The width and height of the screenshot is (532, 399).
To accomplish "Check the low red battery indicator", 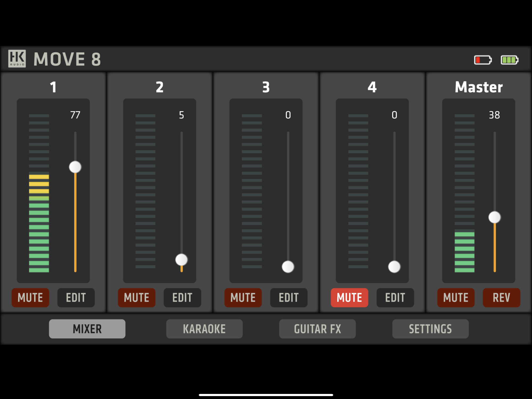I will click(483, 60).
